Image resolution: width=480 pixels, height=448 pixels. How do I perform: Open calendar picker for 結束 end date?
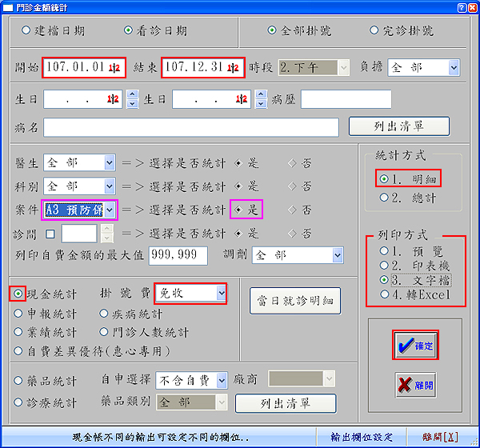(233, 69)
